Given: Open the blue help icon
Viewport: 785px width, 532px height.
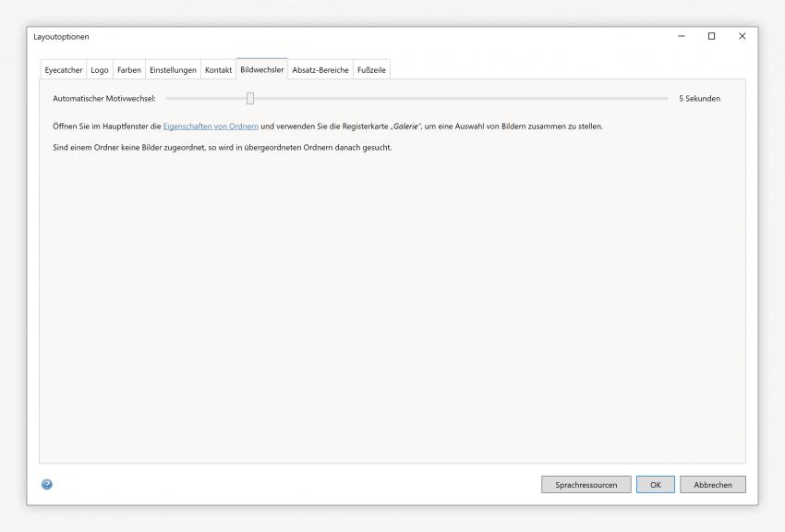Looking at the screenshot, I should point(47,484).
